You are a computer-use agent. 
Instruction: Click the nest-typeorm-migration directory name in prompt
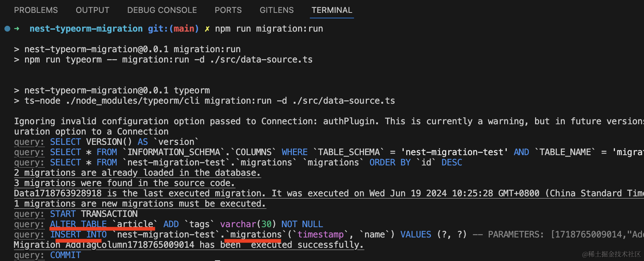(86, 29)
